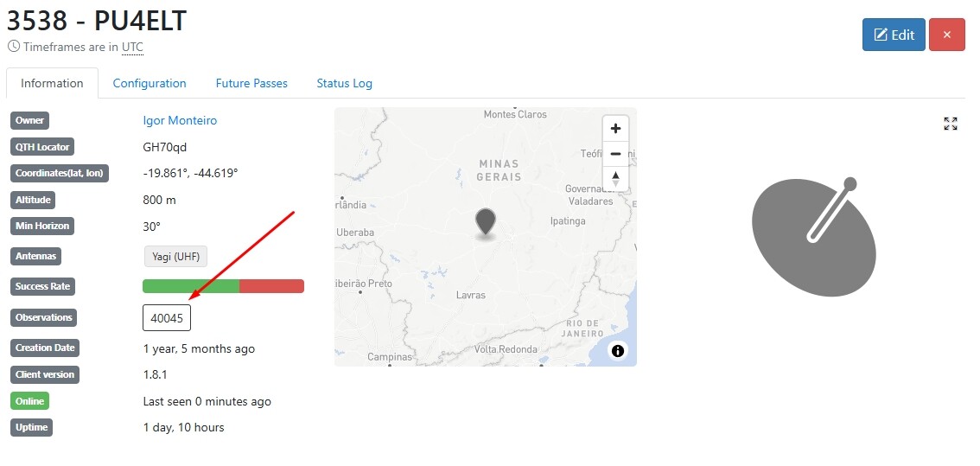Viewport: 980px width, 466px height.
Task: Open the Future Passes tab
Action: [251, 84]
